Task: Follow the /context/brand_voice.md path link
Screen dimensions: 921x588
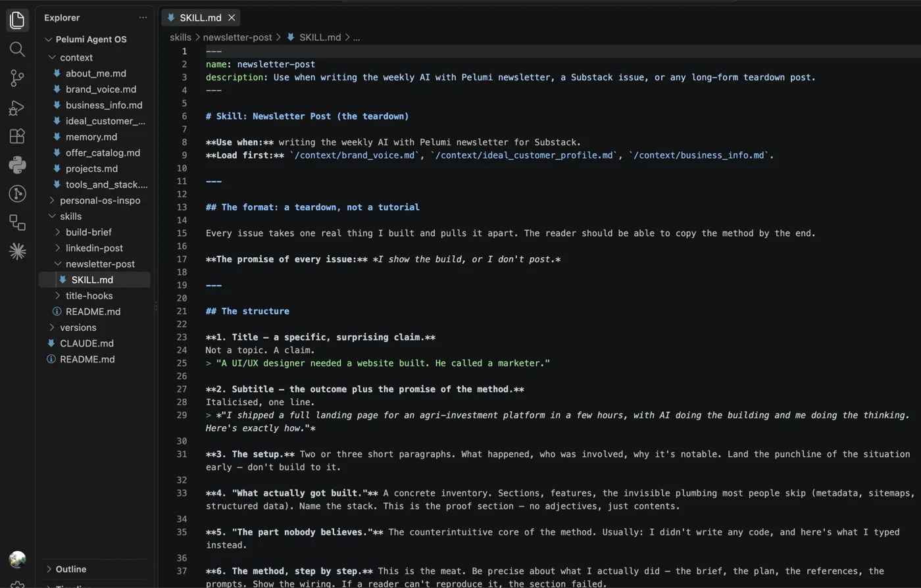Action: [x=355, y=155]
